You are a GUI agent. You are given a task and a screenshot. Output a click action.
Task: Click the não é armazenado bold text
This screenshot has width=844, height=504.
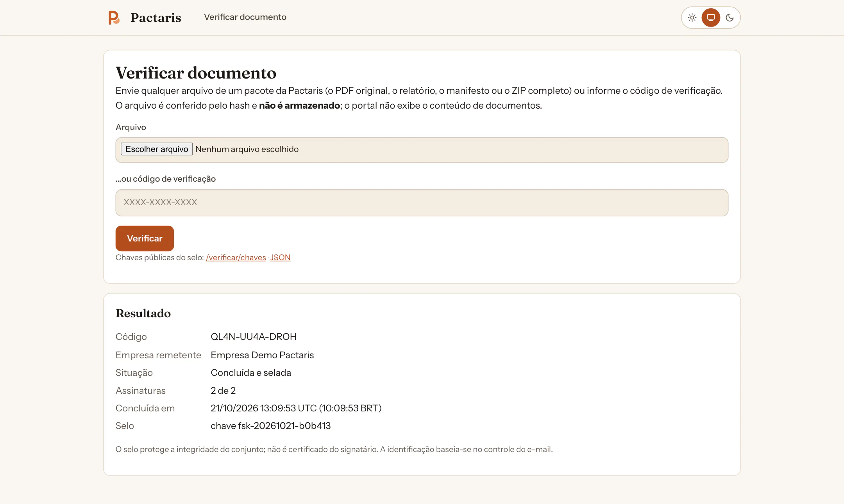299,105
